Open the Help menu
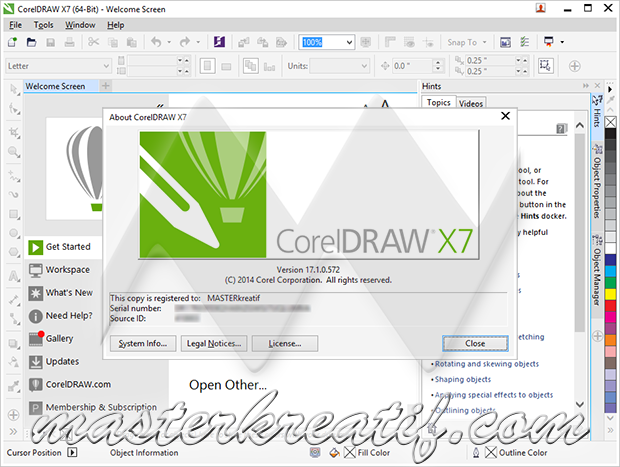Screen dimensions: 620x467 115,25
